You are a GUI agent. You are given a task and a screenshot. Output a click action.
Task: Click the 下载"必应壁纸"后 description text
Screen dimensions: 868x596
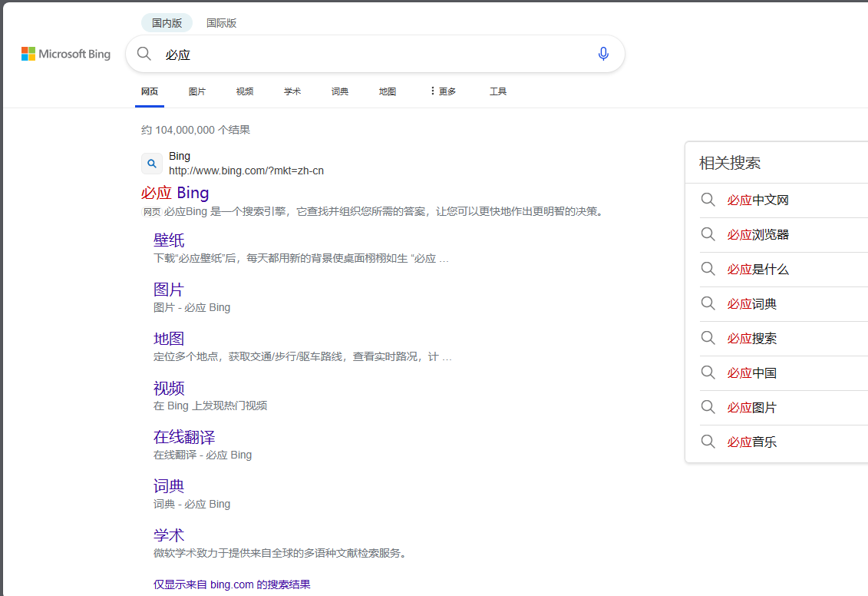tap(301, 258)
